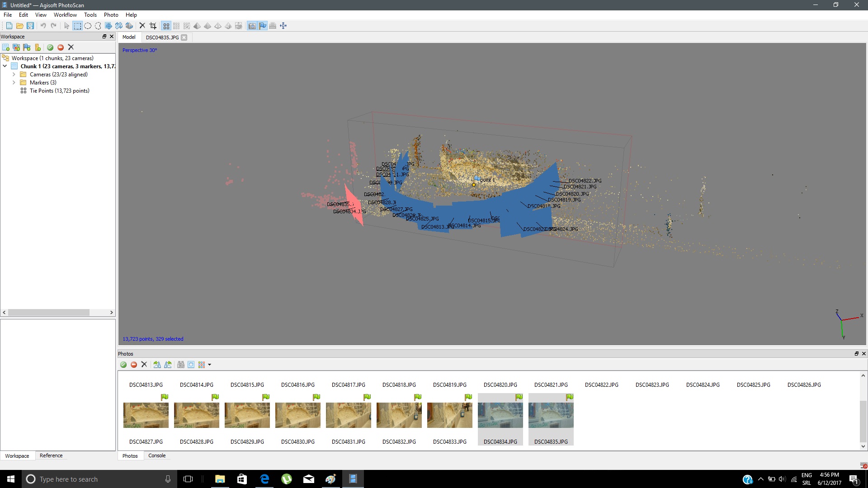The image size is (868, 488).
Task: Expand the Markers folder node
Action: 14,83
